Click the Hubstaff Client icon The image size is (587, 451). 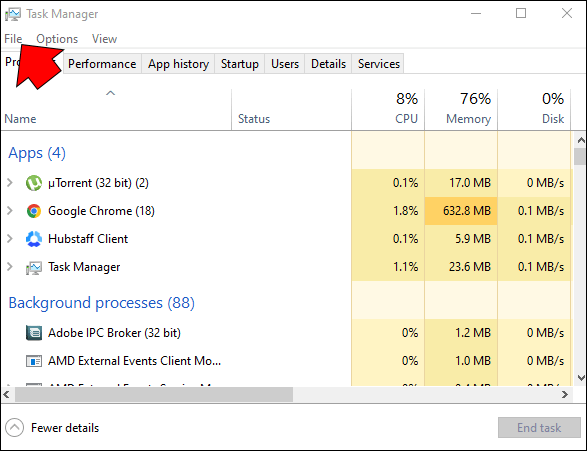pyautogui.click(x=34, y=239)
